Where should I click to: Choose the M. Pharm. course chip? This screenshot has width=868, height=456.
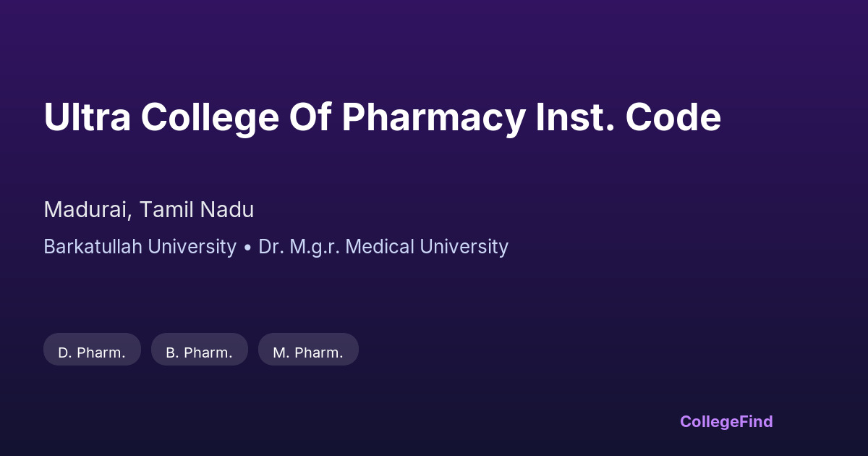click(308, 352)
